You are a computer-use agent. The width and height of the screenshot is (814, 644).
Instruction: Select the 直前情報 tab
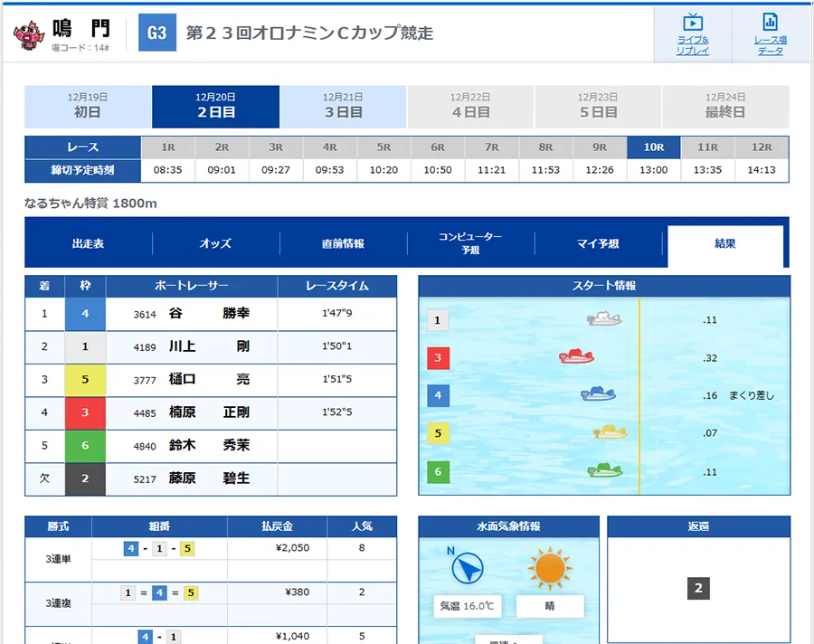343,243
